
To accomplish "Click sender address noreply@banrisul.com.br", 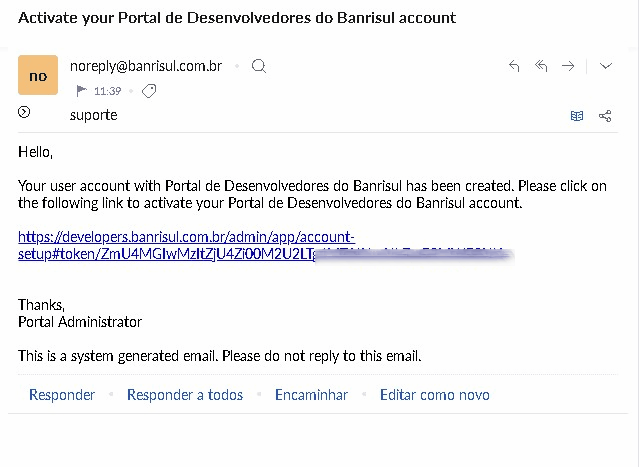I will click(x=146, y=66).
